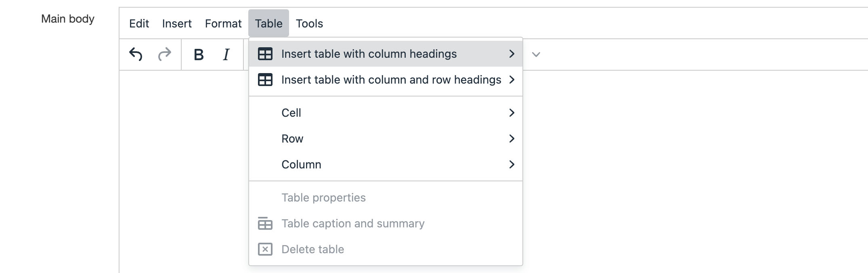Screen dimensions: 868x273
Task: Click the Delete table X icon
Action: (265, 249)
